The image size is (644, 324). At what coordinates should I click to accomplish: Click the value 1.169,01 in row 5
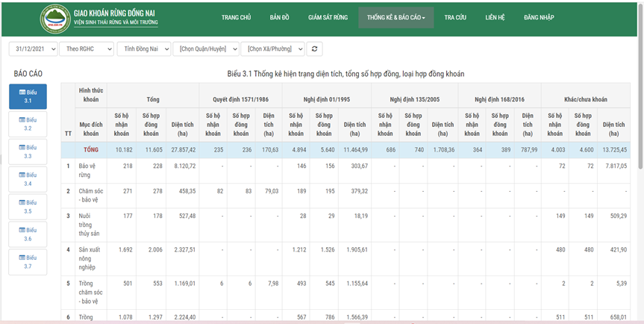[185, 284]
